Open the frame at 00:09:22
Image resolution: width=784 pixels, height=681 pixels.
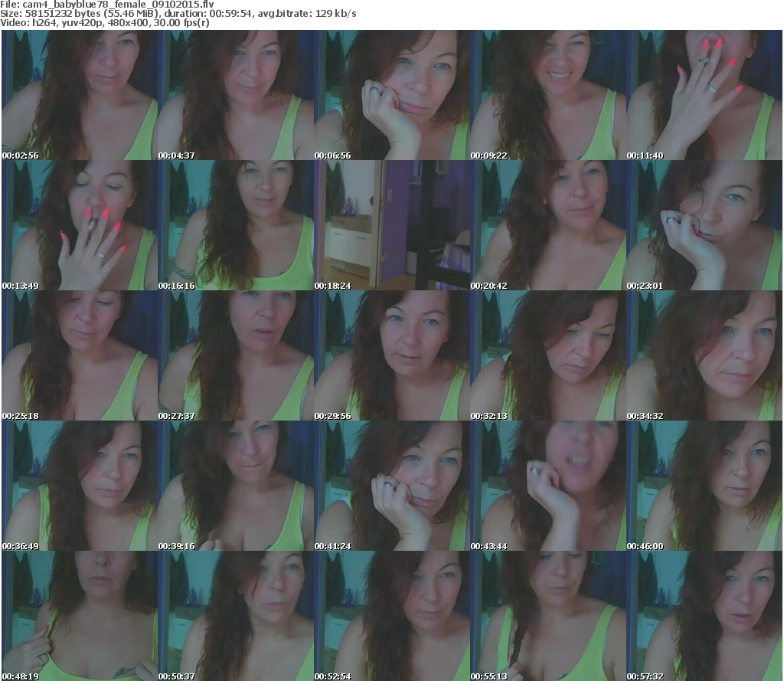(x=548, y=95)
